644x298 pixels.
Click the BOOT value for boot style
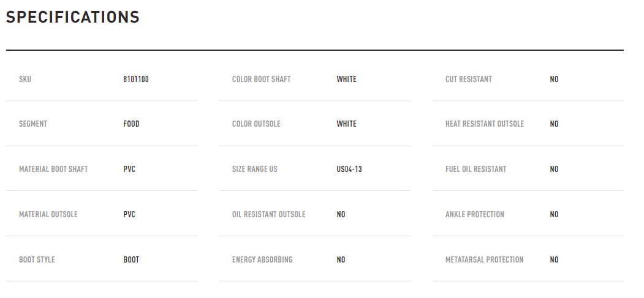[131, 259]
